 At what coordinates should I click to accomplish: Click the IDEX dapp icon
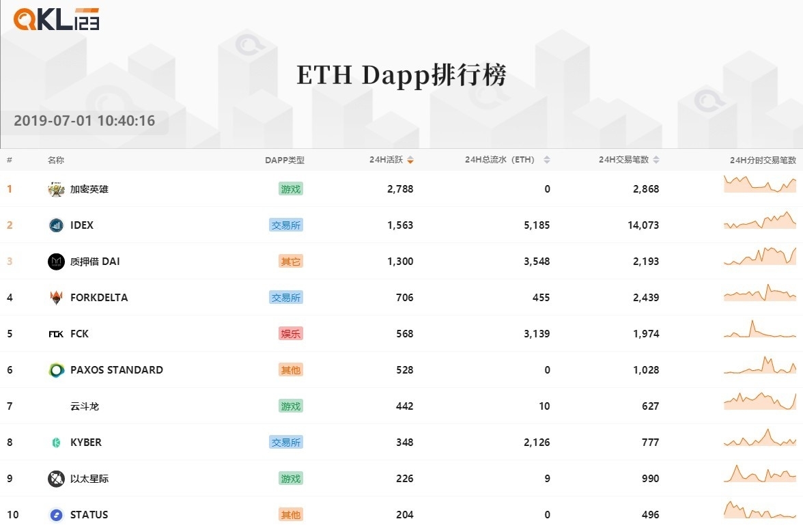[56, 225]
